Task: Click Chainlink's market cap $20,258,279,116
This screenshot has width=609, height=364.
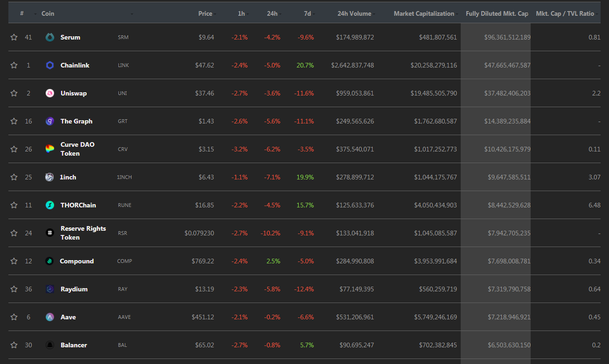Action: pyautogui.click(x=434, y=65)
